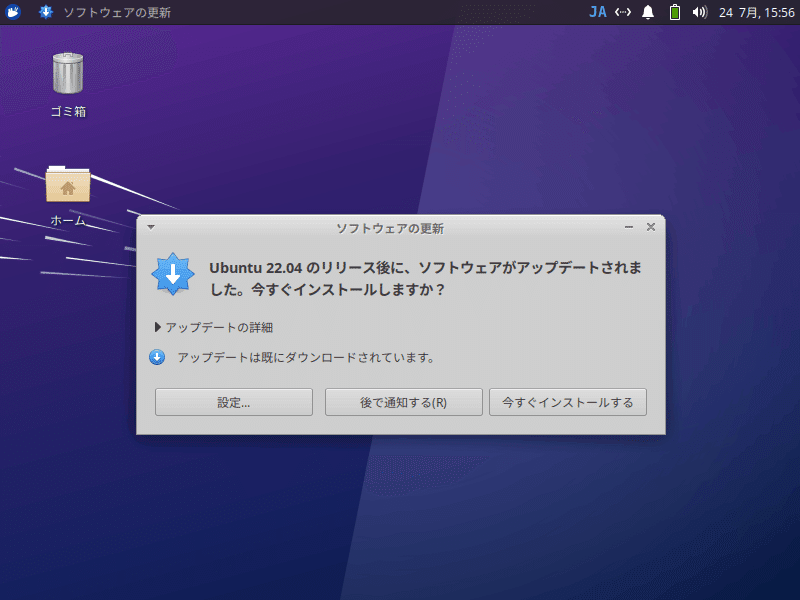The width and height of the screenshot is (800, 600).
Task: Close the ソフトウェアの更新 dialog
Action: click(651, 227)
